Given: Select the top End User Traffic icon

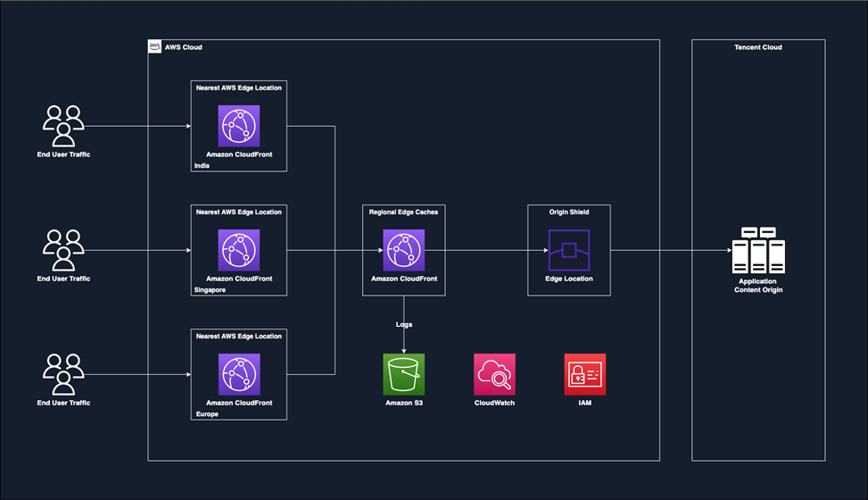Looking at the screenshot, I should [63, 126].
